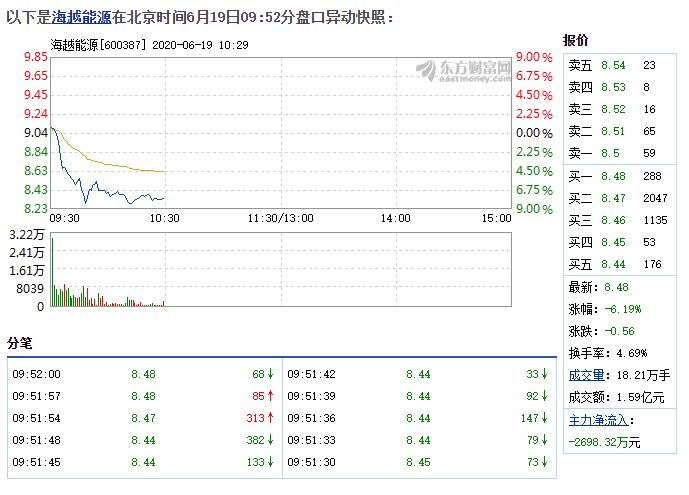Screen dimensions: 689x495
Task: Select the 买四 8.45 quote row
Action: 620,242
